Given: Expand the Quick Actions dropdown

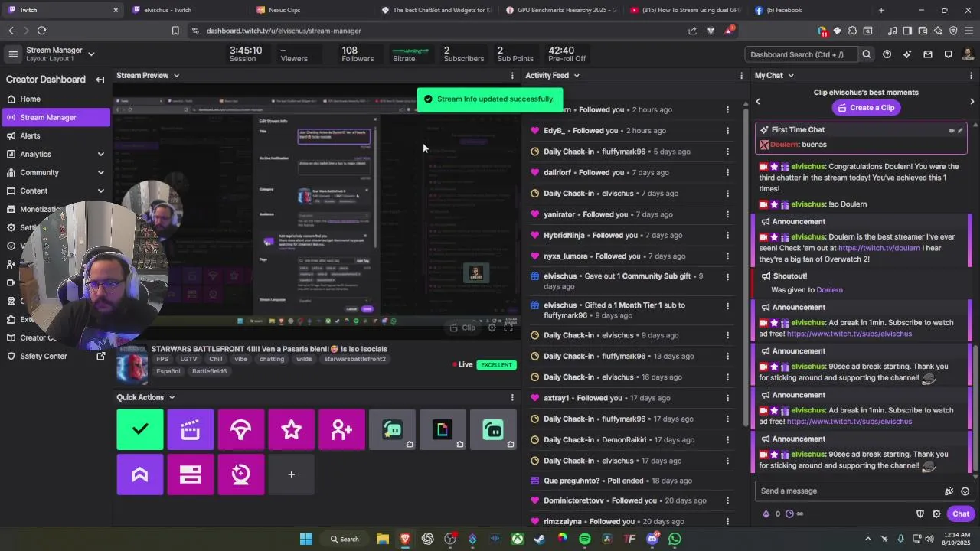Looking at the screenshot, I should point(171,398).
